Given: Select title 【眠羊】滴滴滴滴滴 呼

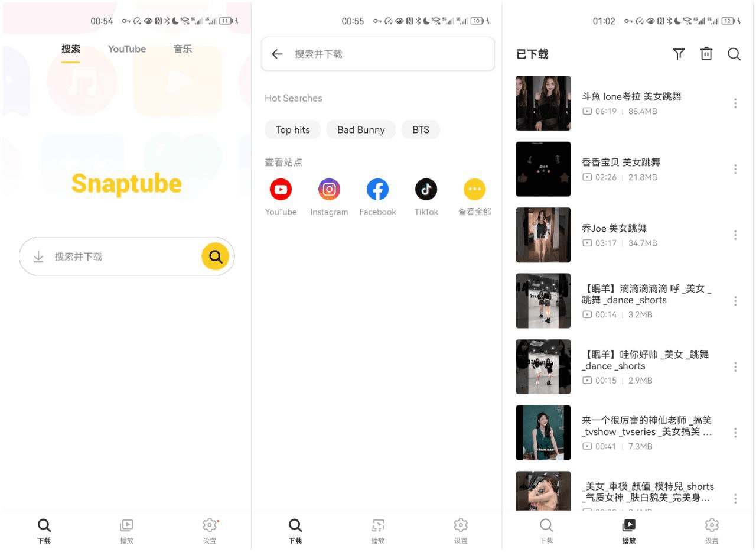Looking at the screenshot, I should (647, 294).
